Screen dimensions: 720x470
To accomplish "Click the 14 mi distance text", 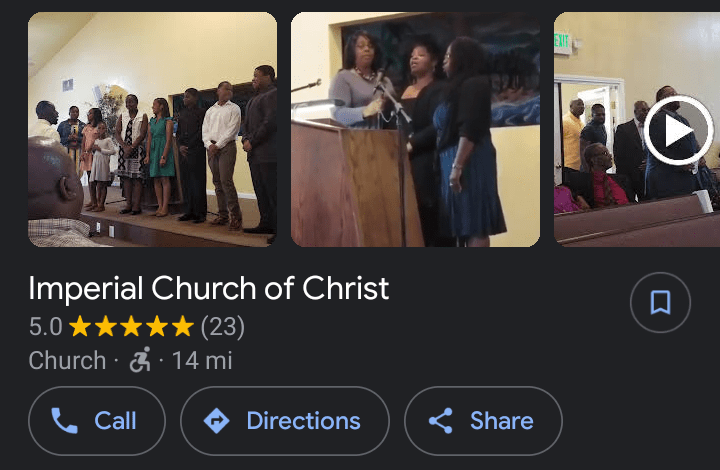I will 202,360.
